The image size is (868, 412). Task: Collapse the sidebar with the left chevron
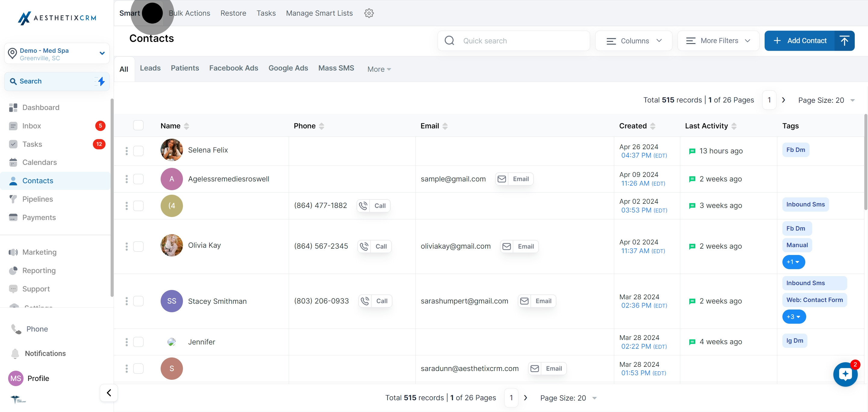109,392
